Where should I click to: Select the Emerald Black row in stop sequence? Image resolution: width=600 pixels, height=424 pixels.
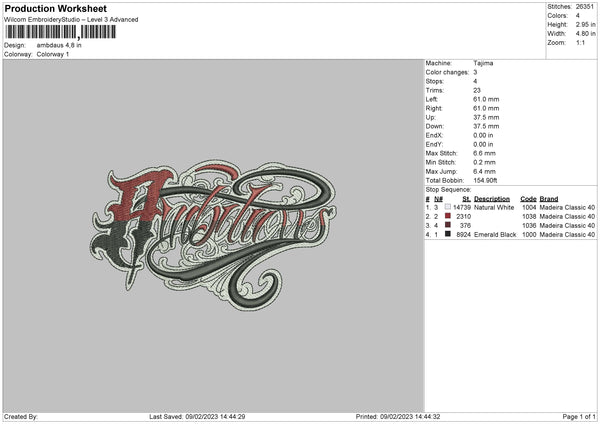510,234
